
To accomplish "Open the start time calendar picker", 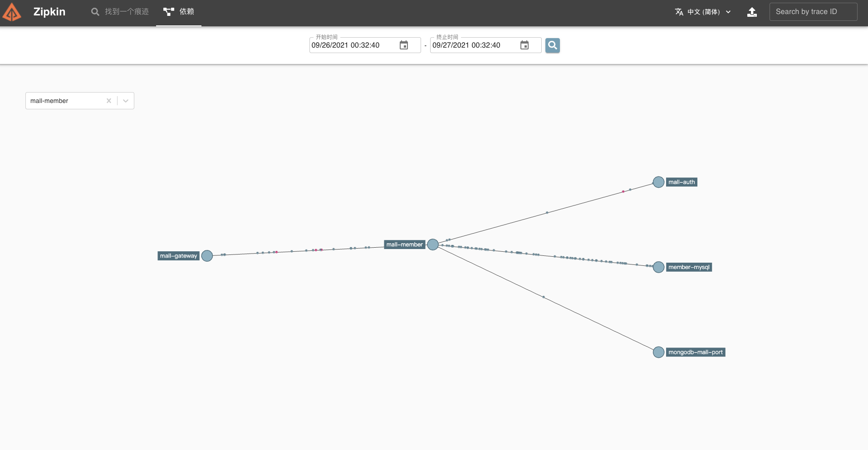I will click(404, 45).
